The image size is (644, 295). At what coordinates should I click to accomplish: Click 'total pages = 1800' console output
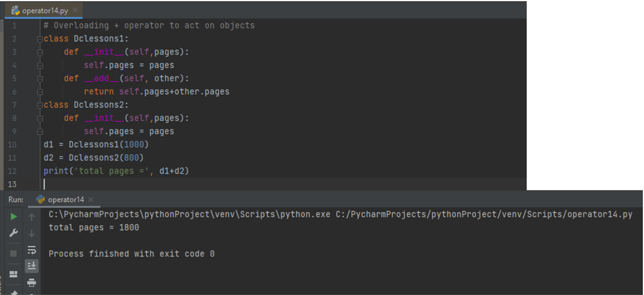click(94, 227)
